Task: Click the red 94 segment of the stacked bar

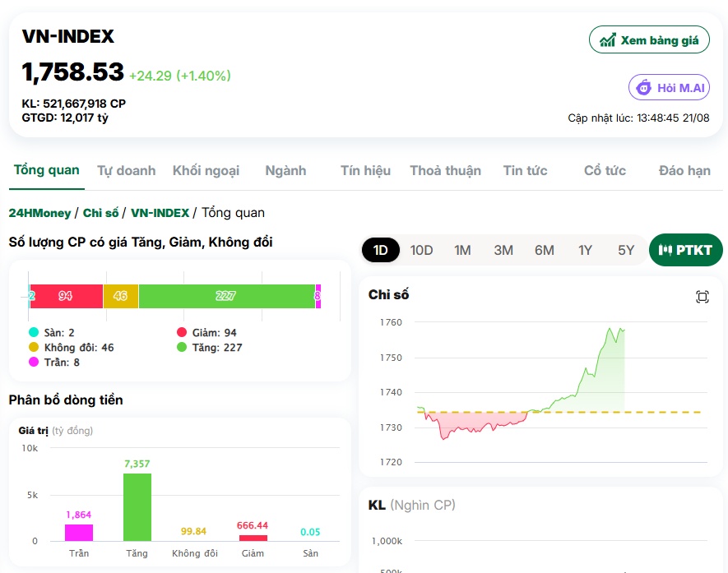Action: [x=67, y=296]
